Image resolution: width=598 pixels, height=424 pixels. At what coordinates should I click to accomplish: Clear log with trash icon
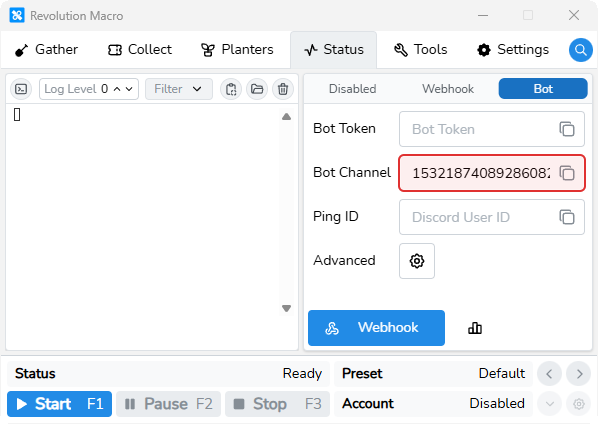(x=283, y=89)
